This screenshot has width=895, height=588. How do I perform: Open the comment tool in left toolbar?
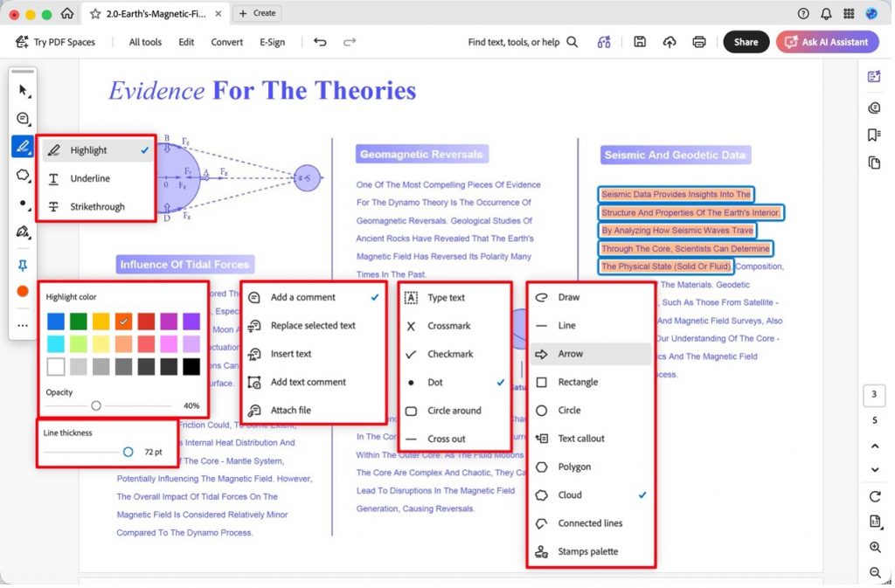tap(23, 119)
